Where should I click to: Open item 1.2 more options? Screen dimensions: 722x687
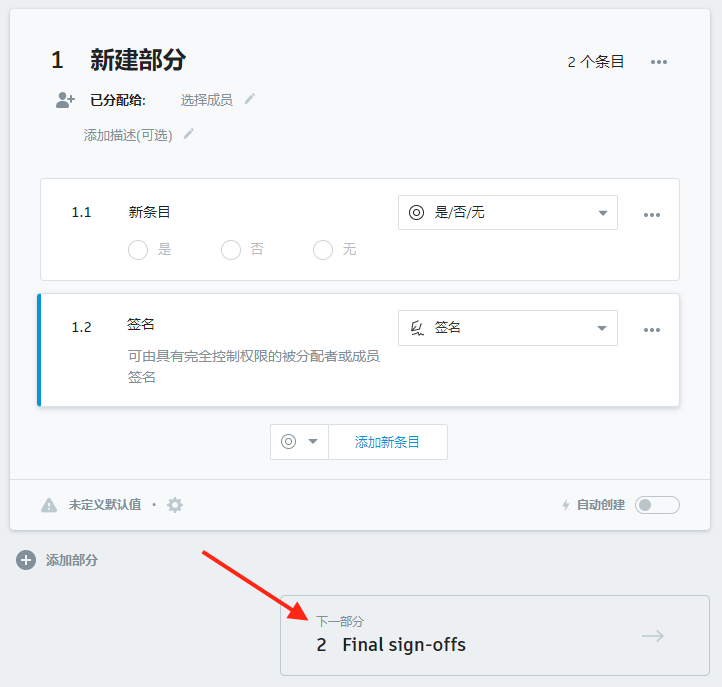coord(652,330)
